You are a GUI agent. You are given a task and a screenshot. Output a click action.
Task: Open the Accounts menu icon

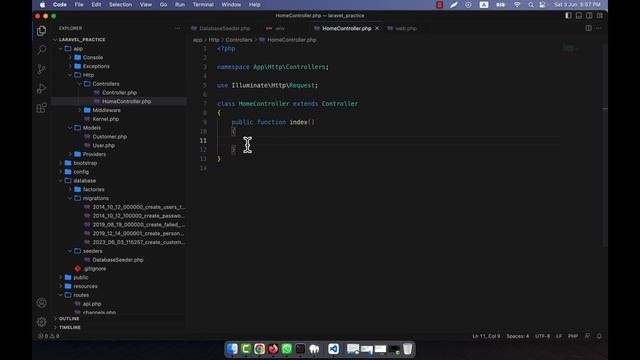[x=41, y=303]
